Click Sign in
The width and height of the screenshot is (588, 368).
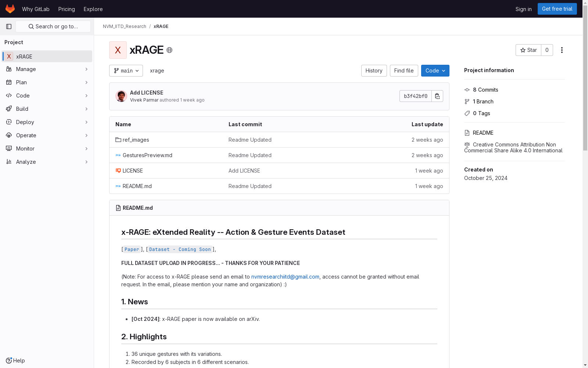[x=523, y=9]
